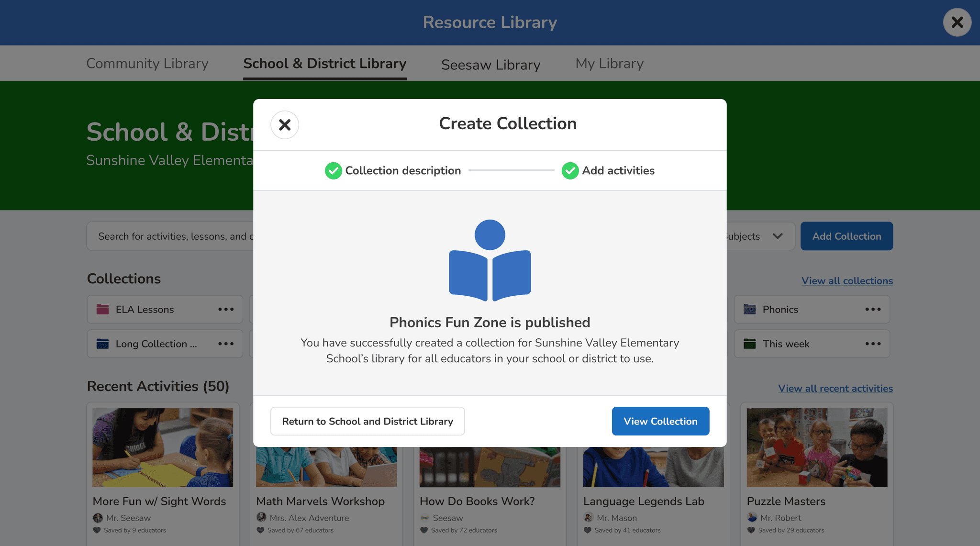
Task: Switch to Seesaw Library tab
Action: (x=490, y=65)
